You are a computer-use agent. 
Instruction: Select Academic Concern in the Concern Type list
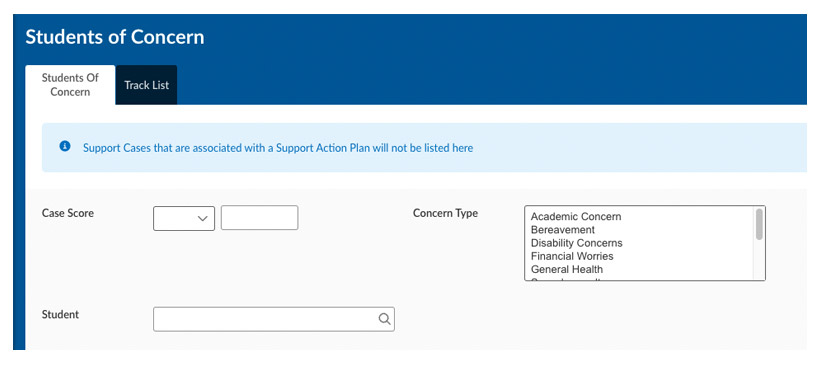tap(576, 216)
